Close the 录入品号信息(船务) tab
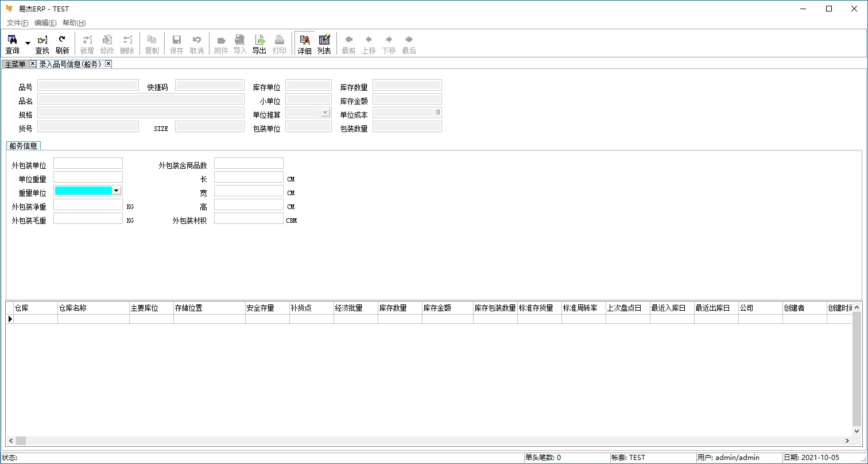This screenshot has height=464, width=868. [108, 64]
